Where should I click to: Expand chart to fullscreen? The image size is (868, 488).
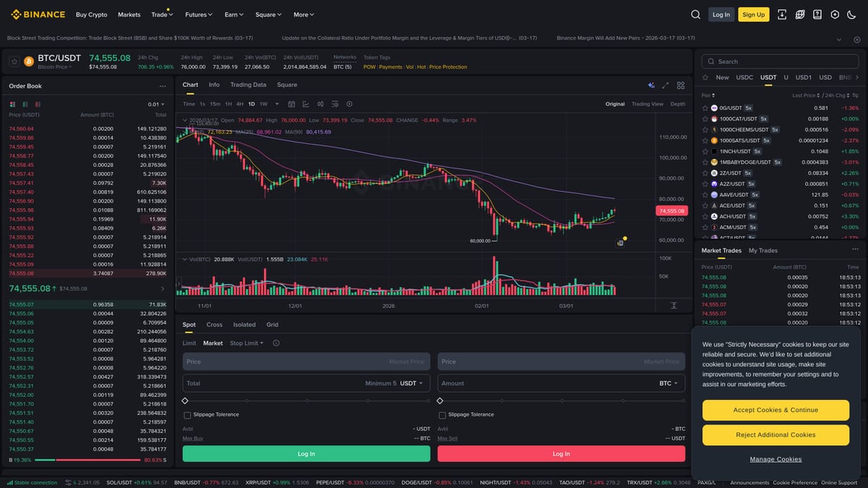tap(665, 85)
